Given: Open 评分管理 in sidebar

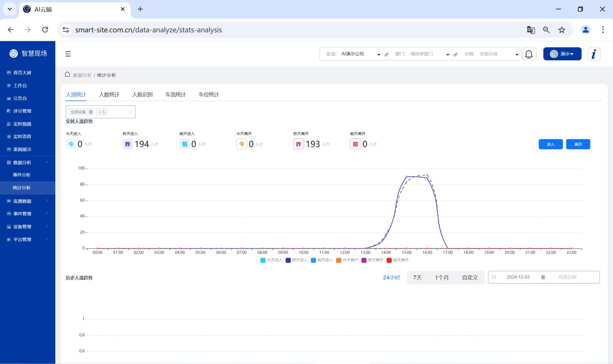Looking at the screenshot, I should pos(28,111).
